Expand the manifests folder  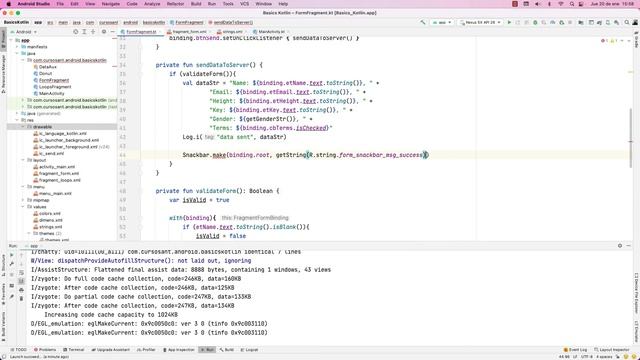[17, 47]
